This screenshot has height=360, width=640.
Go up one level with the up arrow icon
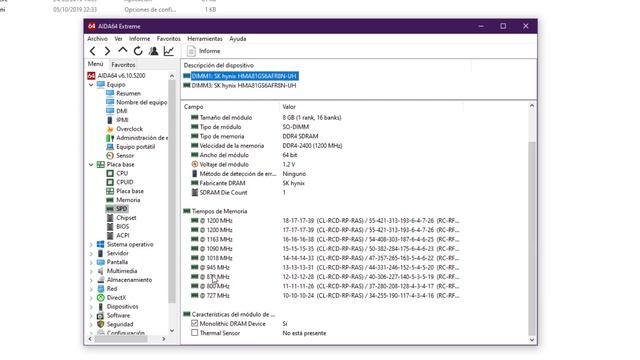pyautogui.click(x=122, y=51)
